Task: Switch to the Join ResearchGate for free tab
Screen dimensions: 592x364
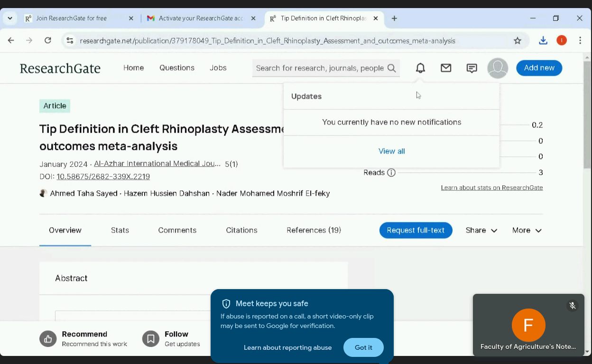Action: point(79,18)
